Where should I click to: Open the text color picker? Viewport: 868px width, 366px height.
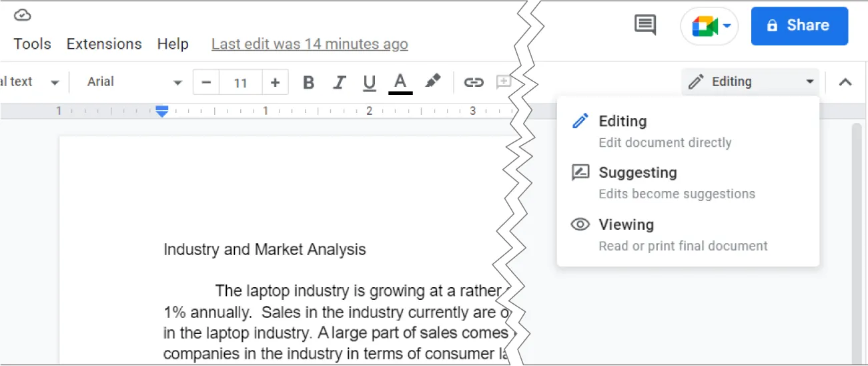400,82
